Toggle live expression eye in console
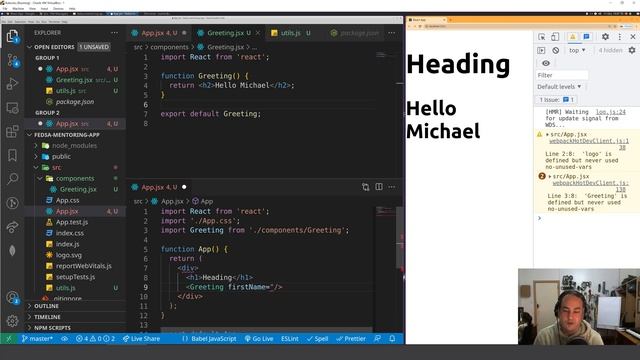Viewport: 640px width, 360px height. 546,63
